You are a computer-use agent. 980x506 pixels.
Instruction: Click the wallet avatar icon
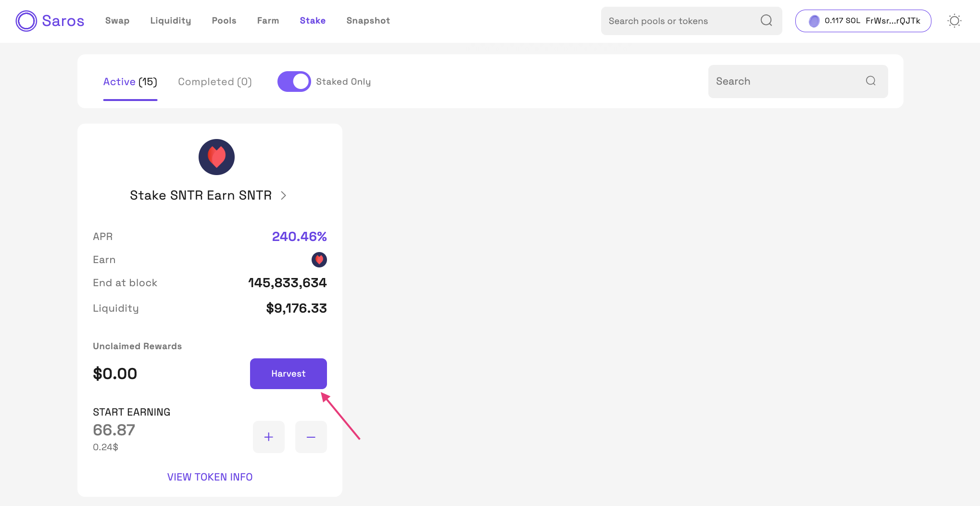coord(814,21)
